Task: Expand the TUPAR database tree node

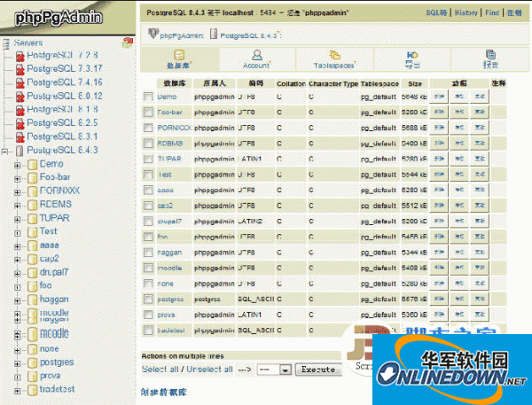Action: (18, 220)
